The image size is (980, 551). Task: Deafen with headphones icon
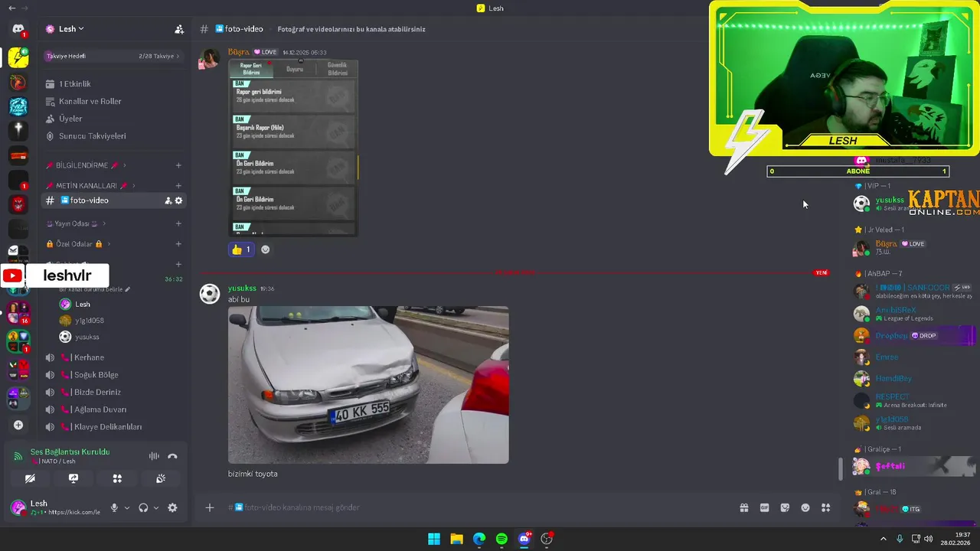143,507
